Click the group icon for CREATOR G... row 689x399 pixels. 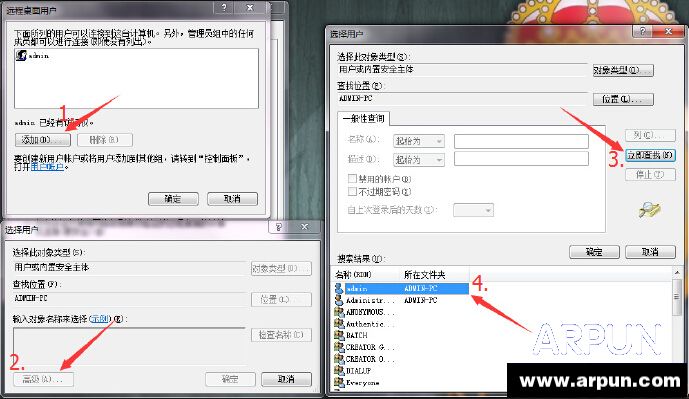click(x=339, y=347)
